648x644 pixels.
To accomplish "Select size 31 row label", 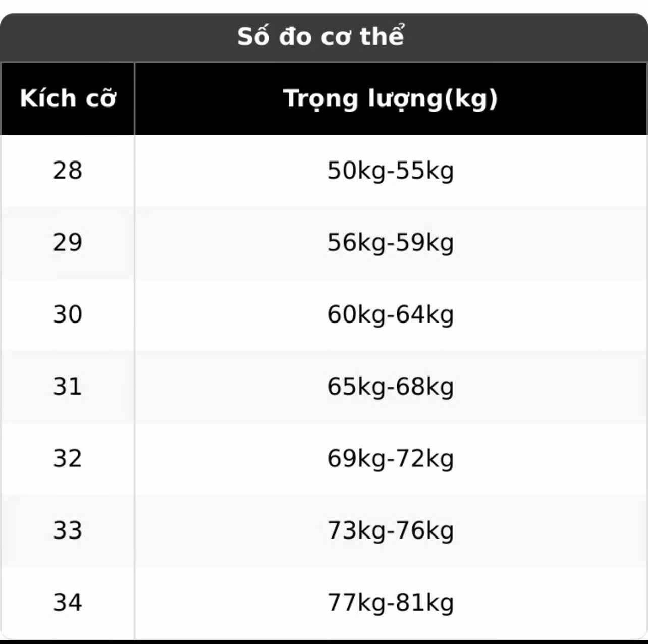I will [68, 387].
